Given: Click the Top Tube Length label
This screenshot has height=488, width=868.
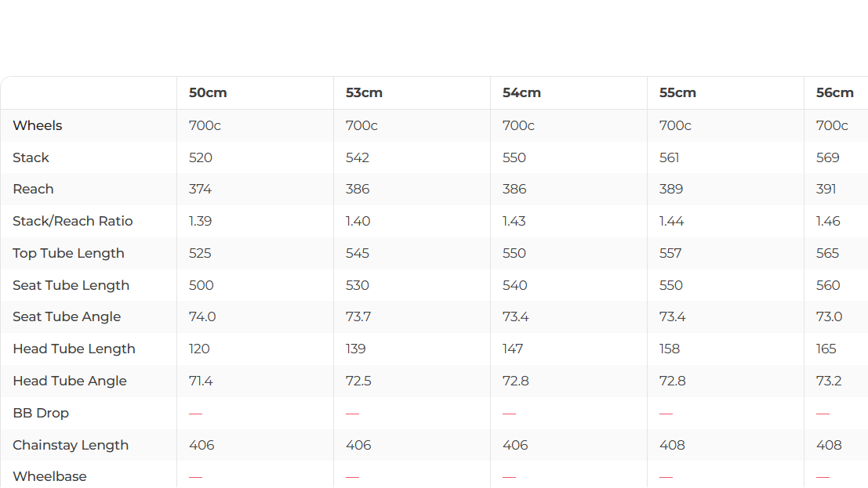Looking at the screenshot, I should click(x=68, y=253).
